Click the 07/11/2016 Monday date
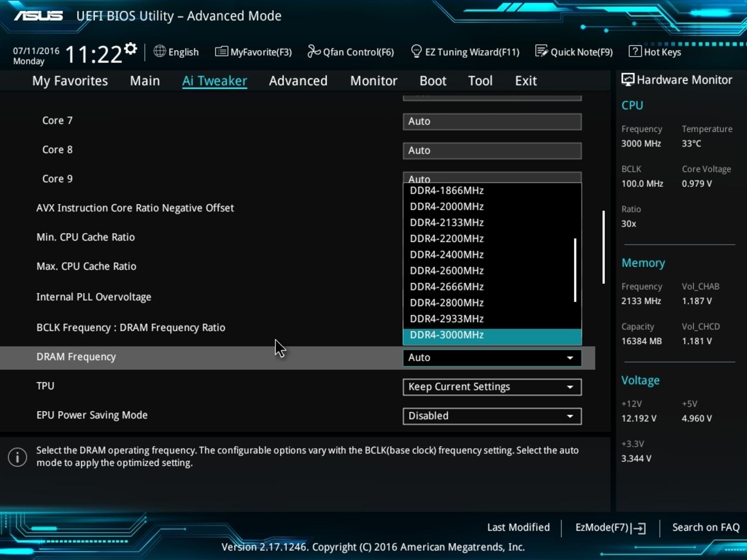The width and height of the screenshot is (747, 560). click(36, 55)
